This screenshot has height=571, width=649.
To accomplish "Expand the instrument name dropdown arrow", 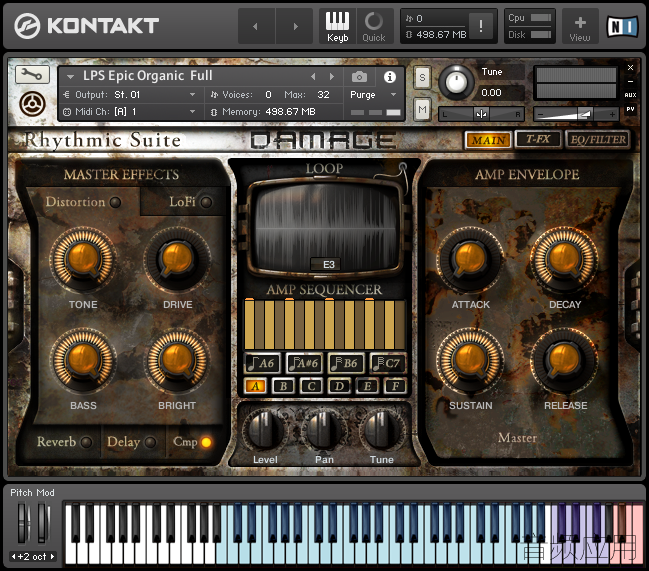I will (70, 77).
